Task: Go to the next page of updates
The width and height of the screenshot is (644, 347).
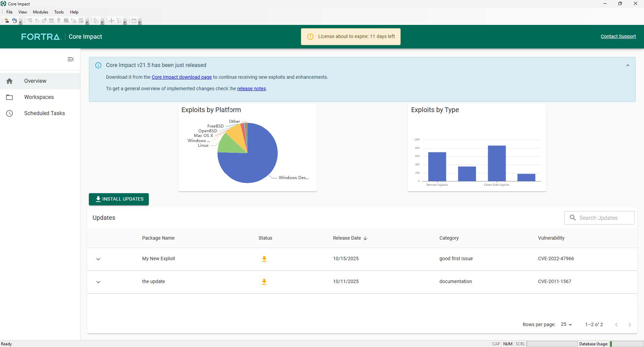Action: click(x=630, y=325)
